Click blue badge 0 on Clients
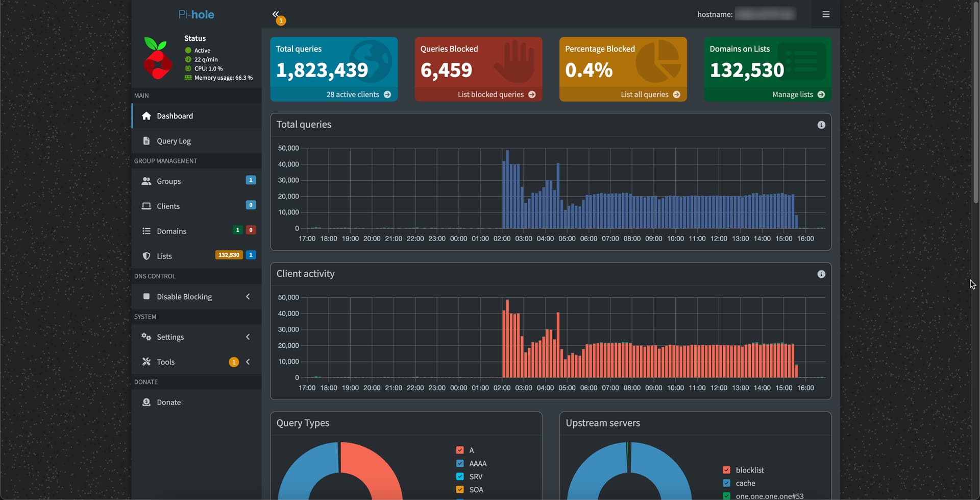Screen dimensions: 980x500 (x=251, y=205)
